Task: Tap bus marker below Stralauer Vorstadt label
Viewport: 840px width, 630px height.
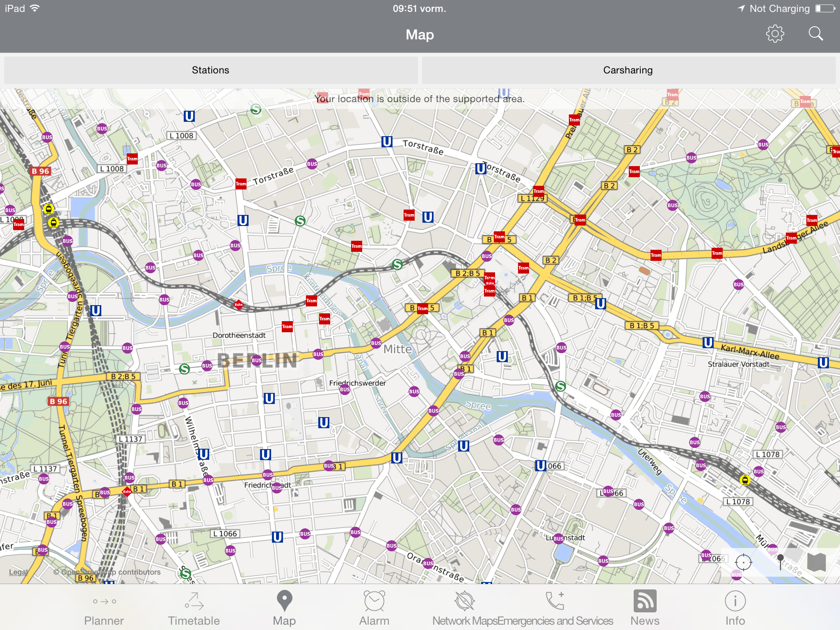Action: point(705,396)
